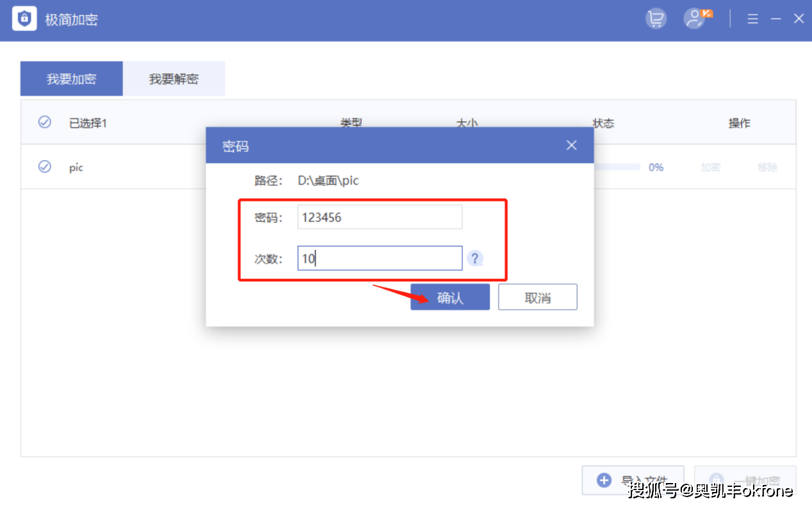Click the plus icon on import file button
The width and height of the screenshot is (812, 508).
pyautogui.click(x=604, y=480)
